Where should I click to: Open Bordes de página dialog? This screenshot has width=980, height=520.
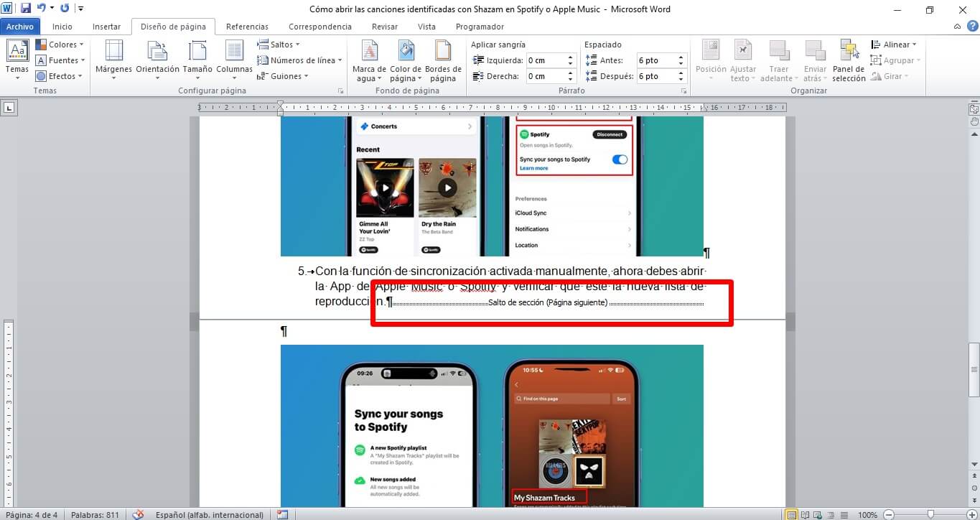tap(443, 60)
